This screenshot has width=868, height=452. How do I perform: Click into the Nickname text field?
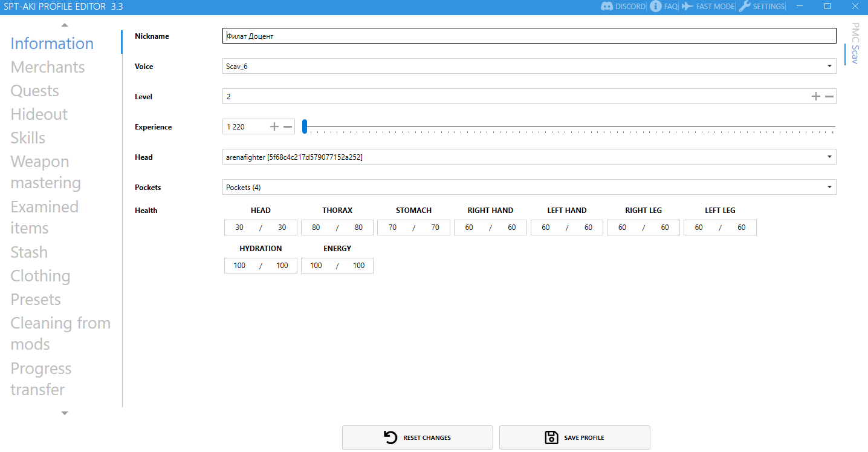(x=529, y=36)
